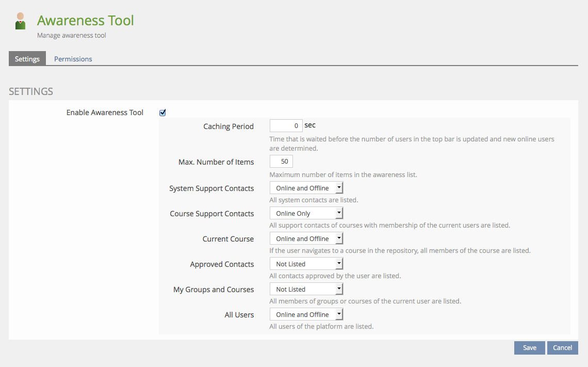Select the Settings tab
588x367 pixels.
[27, 59]
